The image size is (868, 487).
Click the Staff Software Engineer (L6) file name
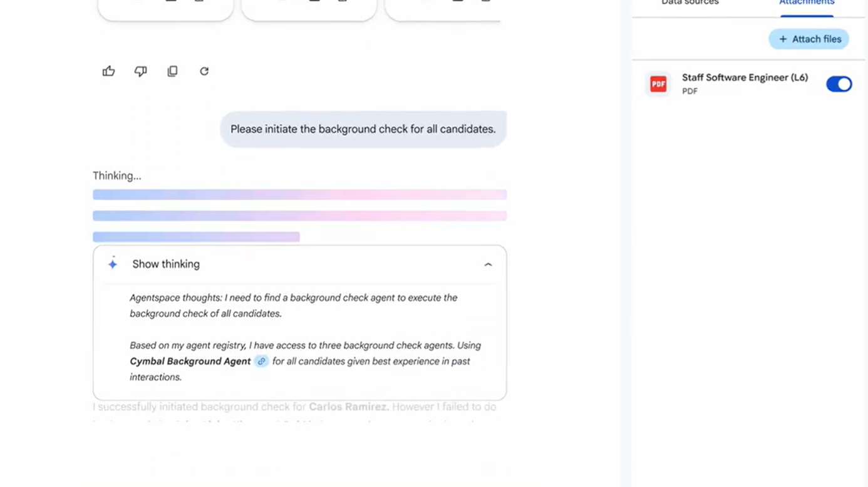click(745, 78)
